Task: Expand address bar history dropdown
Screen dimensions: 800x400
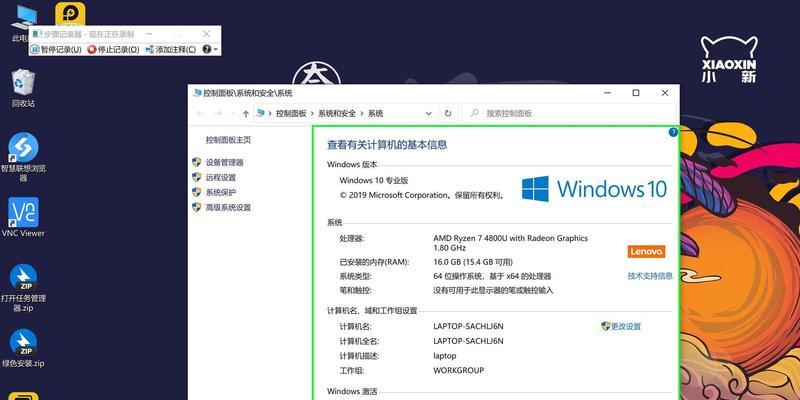Action: click(429, 114)
